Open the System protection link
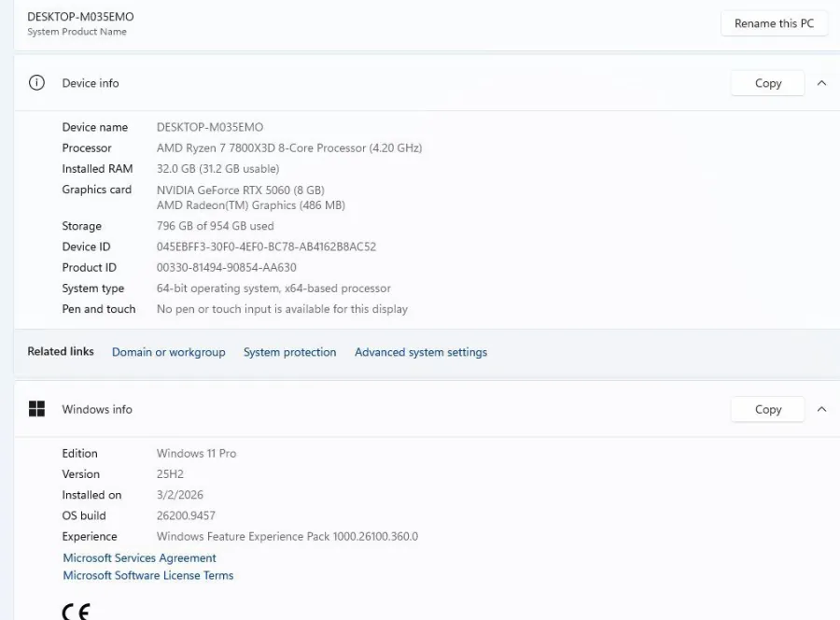Image resolution: width=840 pixels, height=620 pixels. point(290,352)
